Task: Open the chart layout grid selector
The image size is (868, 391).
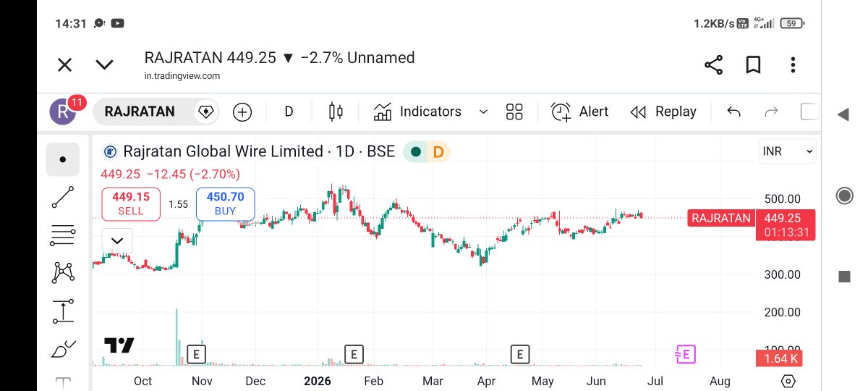Action: pos(514,112)
